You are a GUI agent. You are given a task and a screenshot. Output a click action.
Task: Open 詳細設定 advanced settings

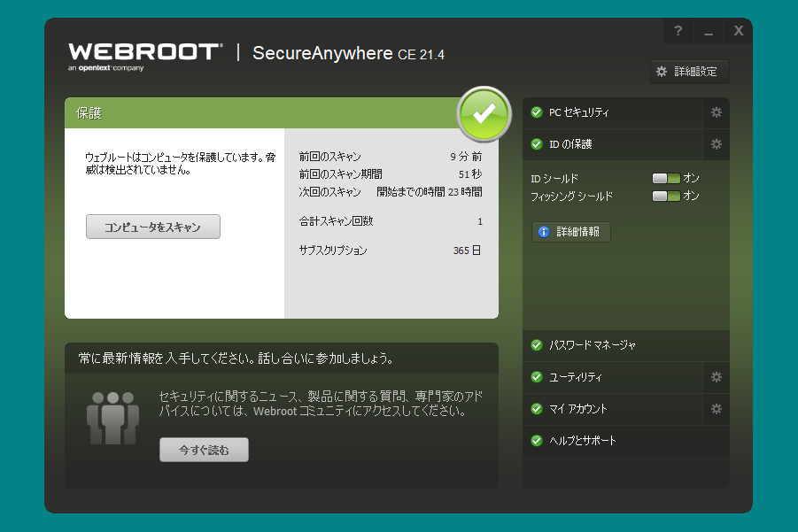(x=690, y=72)
